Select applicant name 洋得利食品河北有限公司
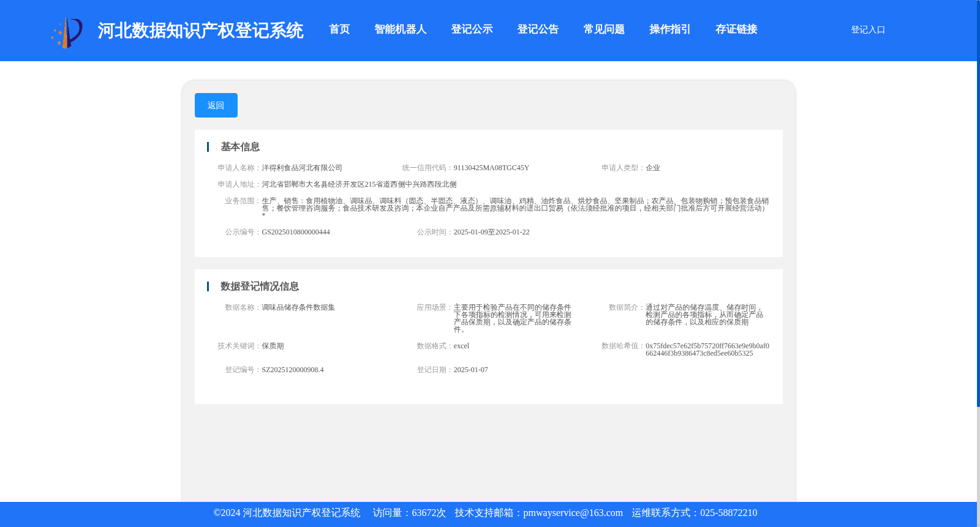This screenshot has height=527, width=980. pos(302,168)
